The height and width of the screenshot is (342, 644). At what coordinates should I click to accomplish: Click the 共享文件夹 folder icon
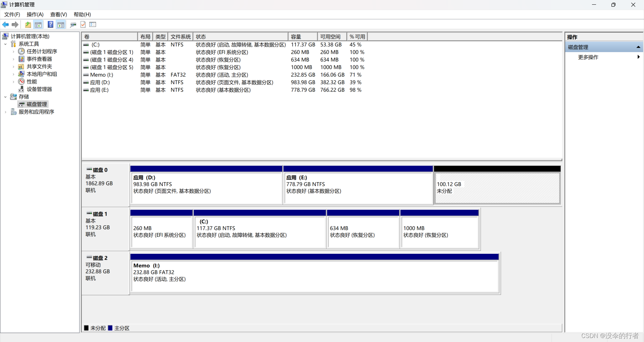(21, 66)
